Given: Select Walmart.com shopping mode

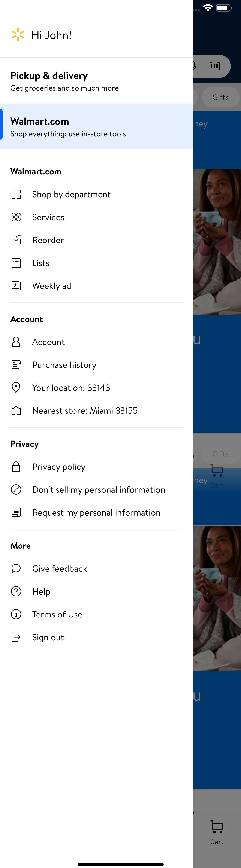Looking at the screenshot, I should pyautogui.click(x=97, y=126).
